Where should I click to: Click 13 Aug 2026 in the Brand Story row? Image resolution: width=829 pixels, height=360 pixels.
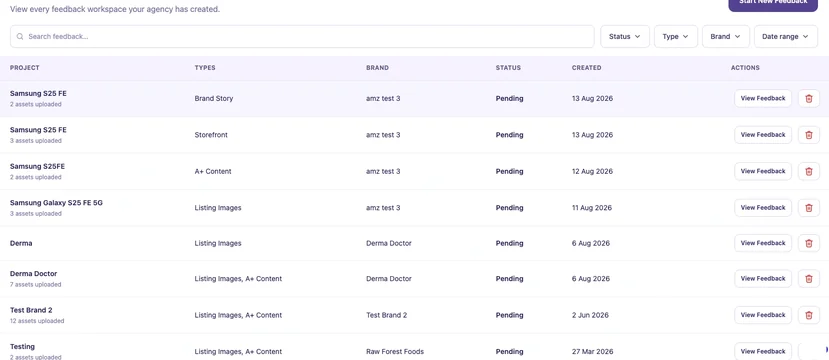(x=592, y=98)
